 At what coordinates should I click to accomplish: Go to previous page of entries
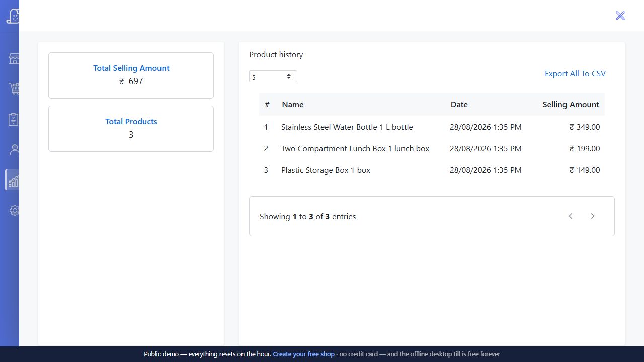[x=571, y=216]
